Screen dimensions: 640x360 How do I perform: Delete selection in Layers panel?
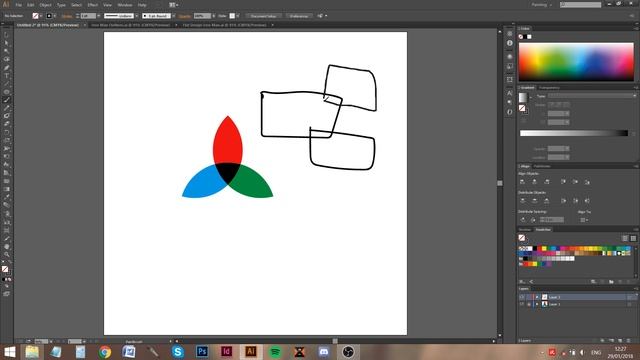[629, 340]
